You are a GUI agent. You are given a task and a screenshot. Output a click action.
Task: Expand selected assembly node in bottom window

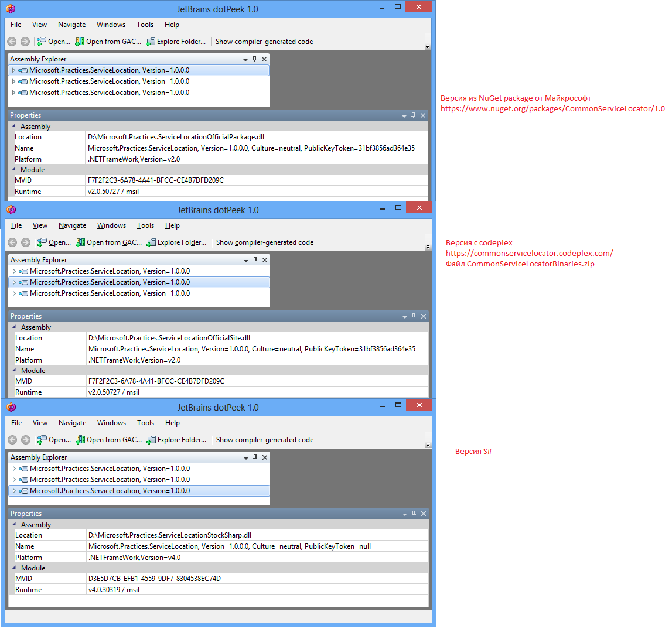pyautogui.click(x=14, y=491)
